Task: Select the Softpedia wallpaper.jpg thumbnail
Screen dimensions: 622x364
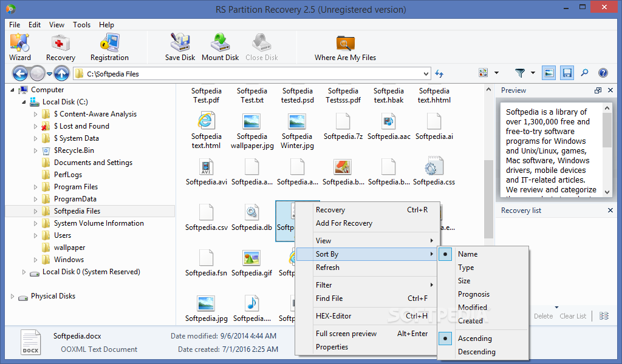Action: tap(251, 121)
